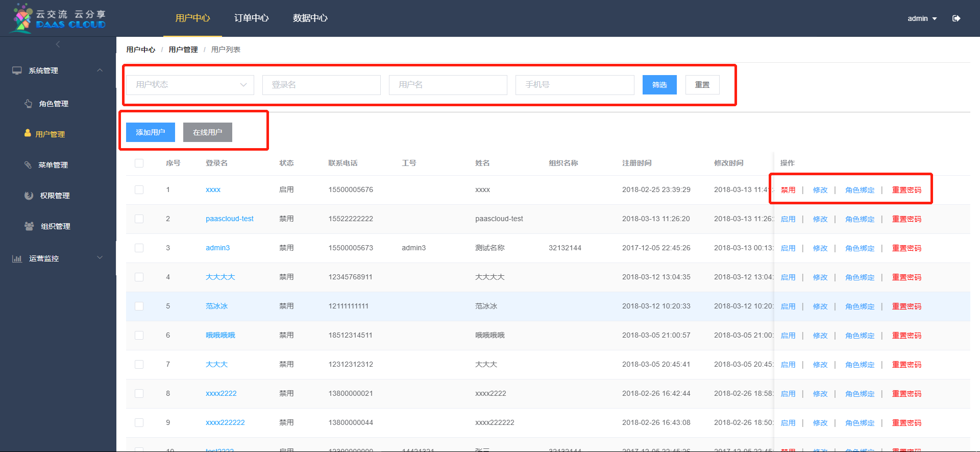
Task: Click 修改 for admin3
Action: pyautogui.click(x=820, y=248)
